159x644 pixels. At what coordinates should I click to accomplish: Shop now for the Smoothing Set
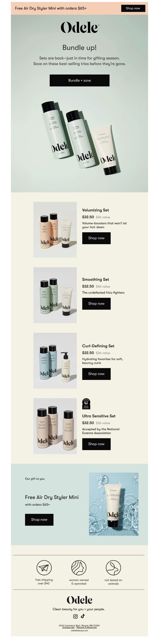[96, 303]
